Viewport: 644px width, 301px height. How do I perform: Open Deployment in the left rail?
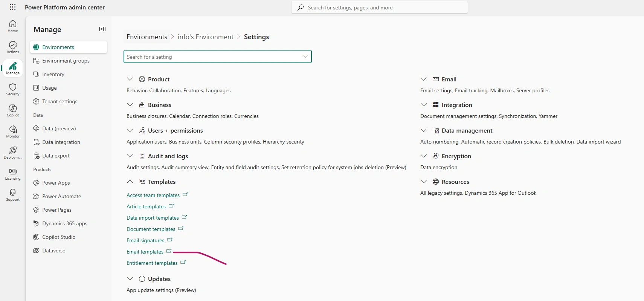coord(13,153)
